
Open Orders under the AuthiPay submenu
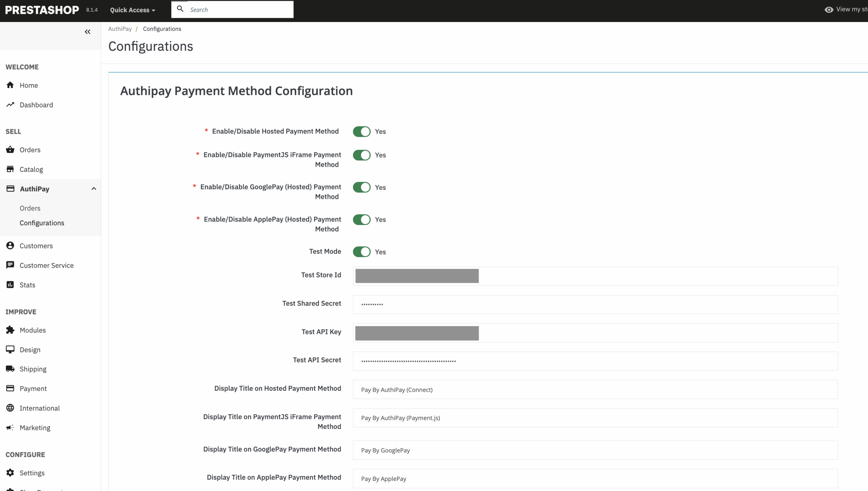click(30, 208)
